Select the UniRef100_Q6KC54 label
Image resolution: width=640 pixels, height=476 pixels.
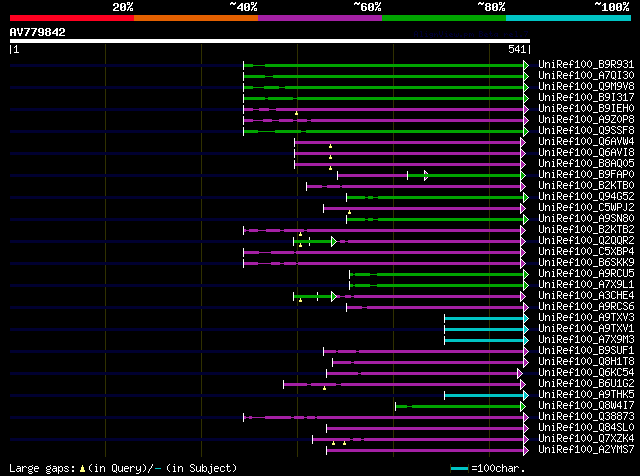(x=586, y=373)
